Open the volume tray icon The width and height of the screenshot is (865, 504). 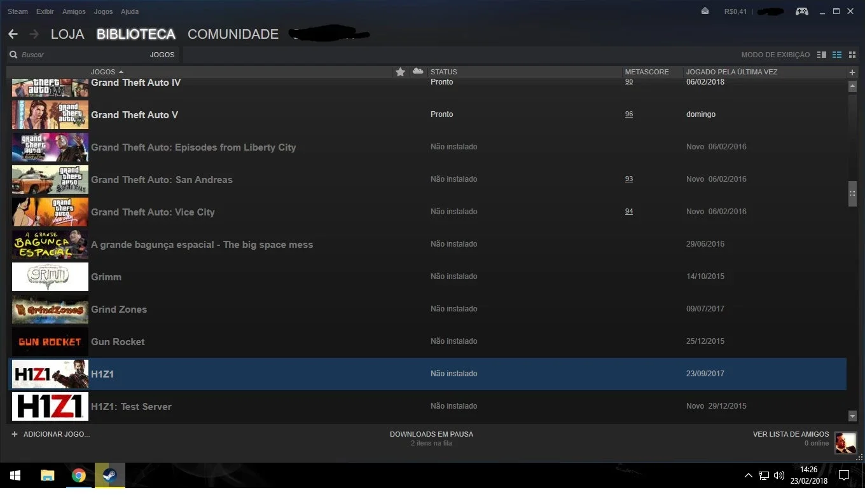(779, 475)
